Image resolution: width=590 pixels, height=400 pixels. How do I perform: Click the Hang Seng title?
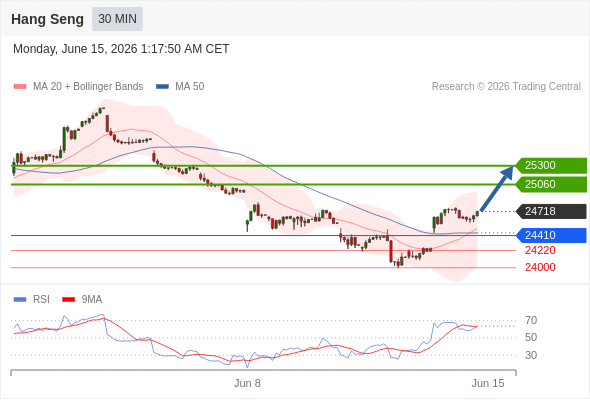[47, 19]
